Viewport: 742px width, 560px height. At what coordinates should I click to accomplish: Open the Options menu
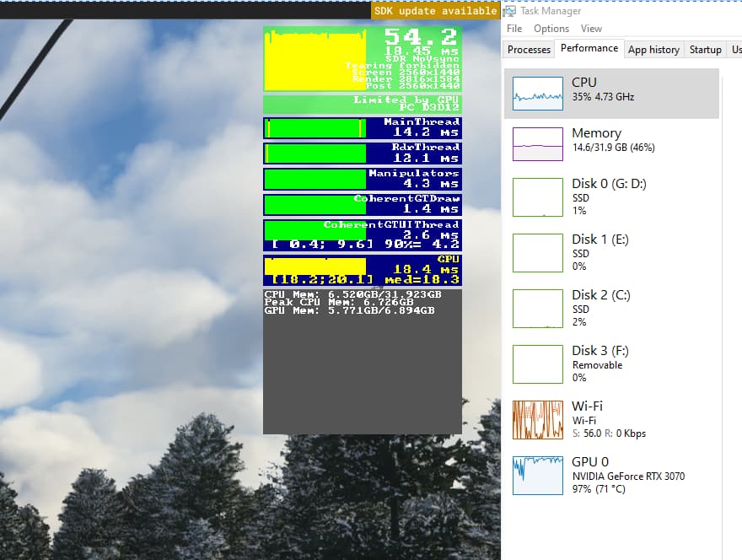pos(551,28)
